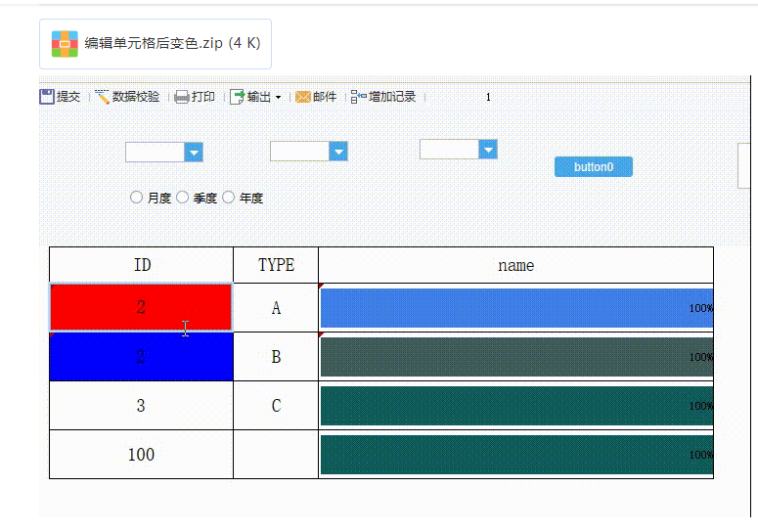Click the blue progress bar in row A
Viewport: 758px width, 532px height.
(x=516, y=308)
